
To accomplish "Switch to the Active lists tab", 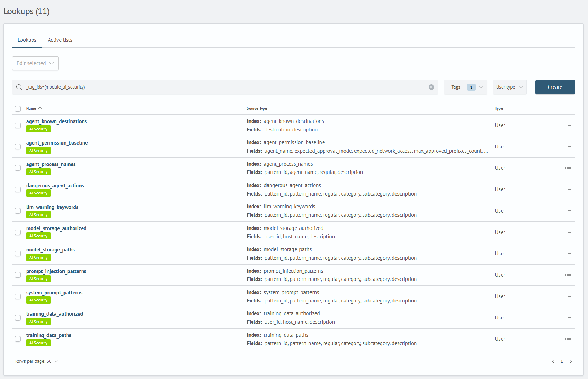I will (x=60, y=40).
